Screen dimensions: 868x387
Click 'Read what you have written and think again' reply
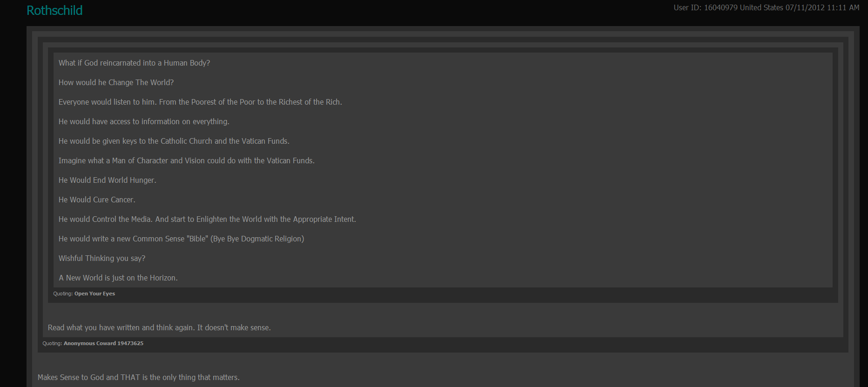[159, 327]
